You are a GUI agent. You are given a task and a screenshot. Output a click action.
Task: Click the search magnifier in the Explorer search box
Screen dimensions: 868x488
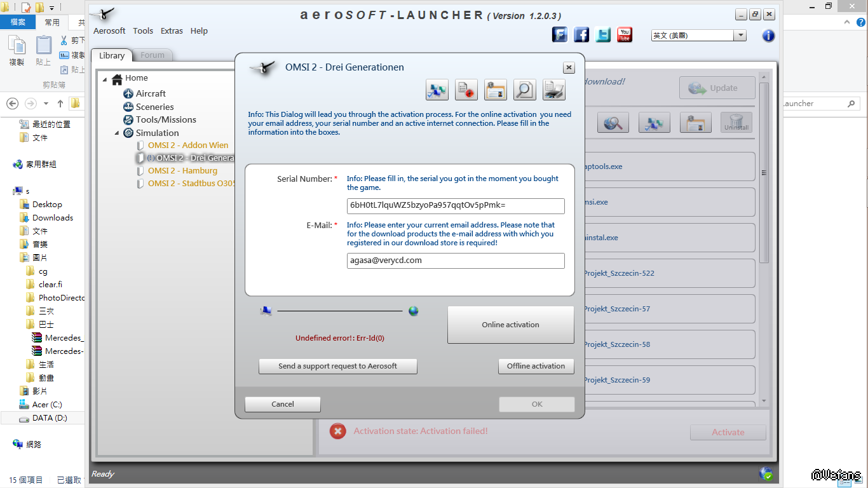[851, 104]
